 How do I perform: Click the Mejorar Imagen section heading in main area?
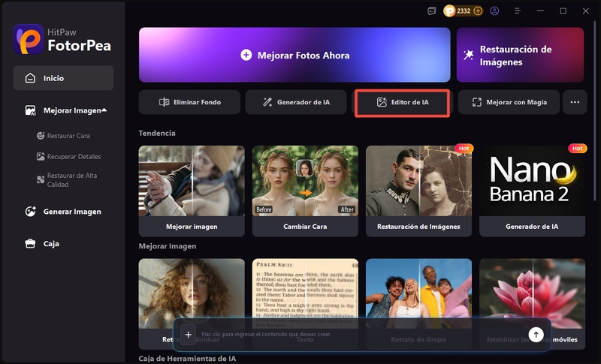(x=168, y=246)
